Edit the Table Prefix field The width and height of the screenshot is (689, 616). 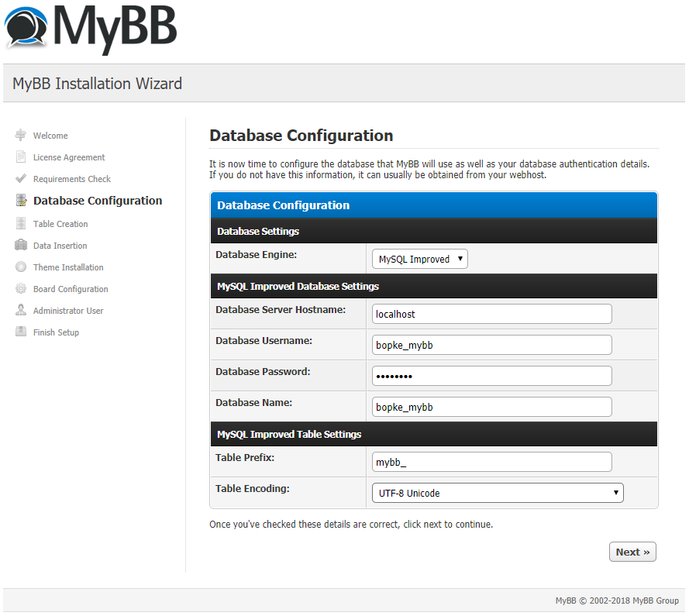click(x=491, y=462)
